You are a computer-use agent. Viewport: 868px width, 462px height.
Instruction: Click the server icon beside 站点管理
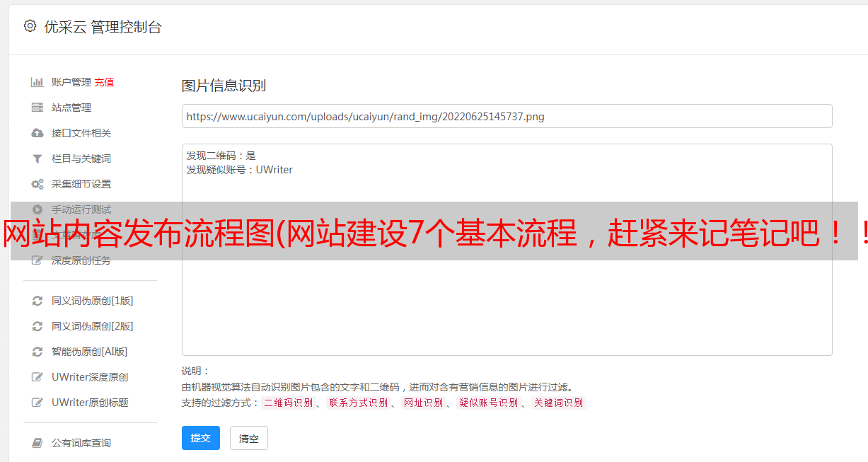[x=37, y=108]
